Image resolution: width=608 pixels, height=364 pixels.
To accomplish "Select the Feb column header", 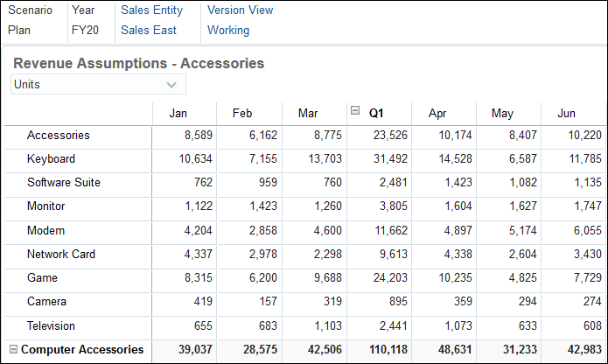I will (x=242, y=113).
